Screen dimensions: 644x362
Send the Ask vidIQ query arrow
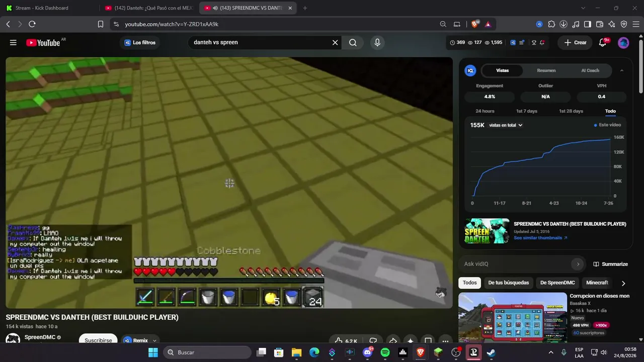coord(578,264)
